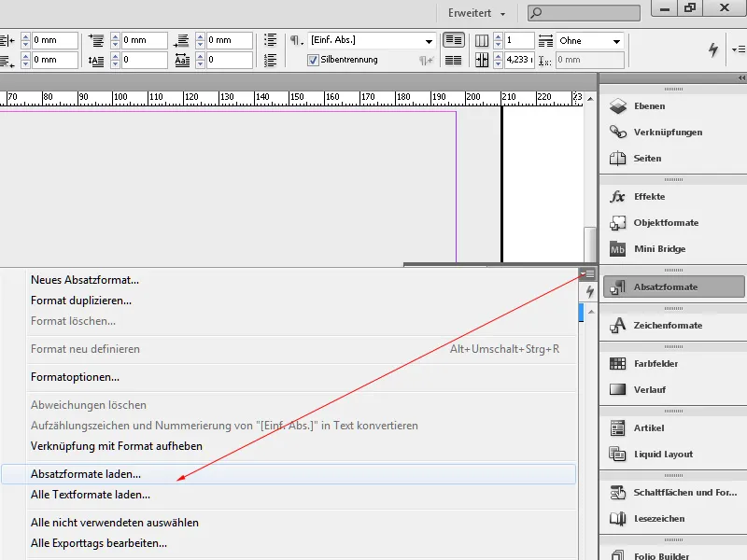Toggle align to baseline grid on button
Viewport: 747px width, 560px height.
[x=454, y=60]
